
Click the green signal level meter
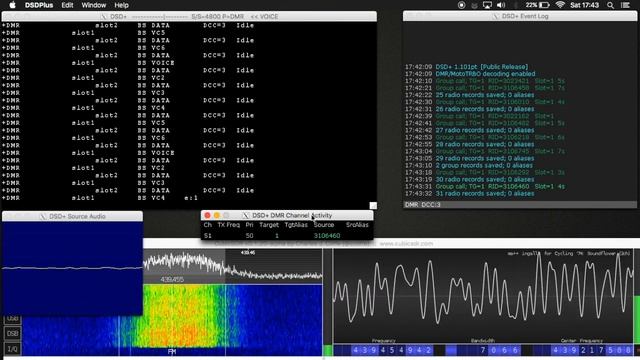pos(327,350)
